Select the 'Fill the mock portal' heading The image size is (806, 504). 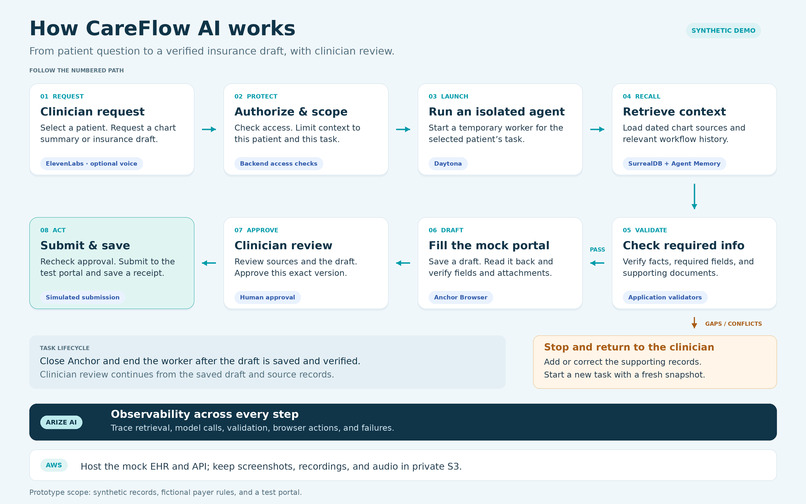[489, 245]
